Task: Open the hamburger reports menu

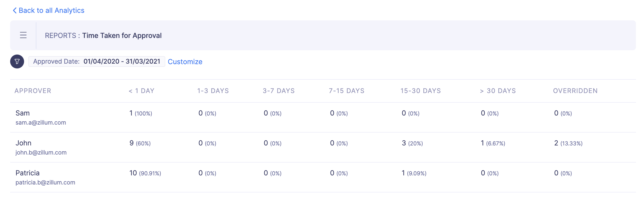Action: 23,35
